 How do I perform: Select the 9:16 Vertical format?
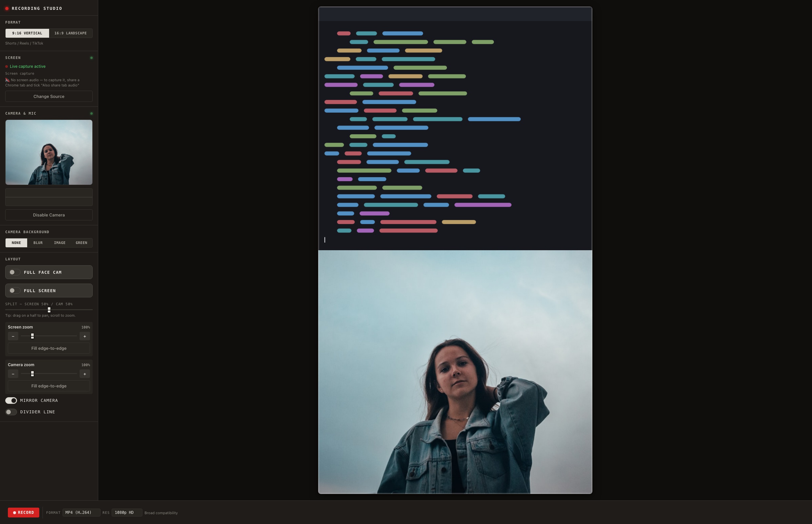click(x=27, y=33)
